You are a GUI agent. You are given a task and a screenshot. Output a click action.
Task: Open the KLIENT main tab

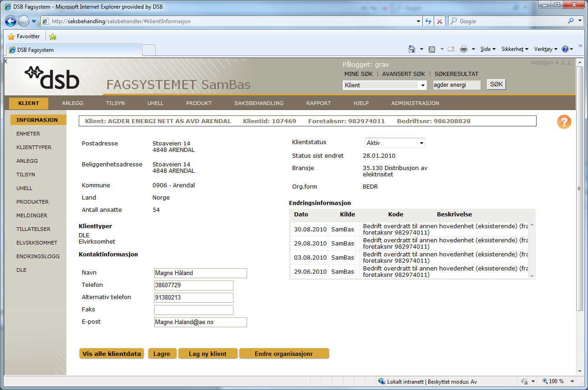(29, 103)
